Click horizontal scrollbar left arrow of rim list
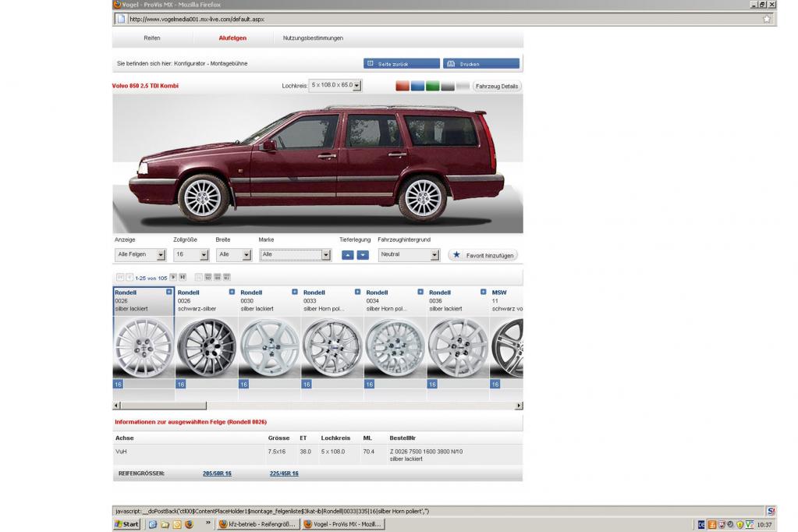 point(116,406)
